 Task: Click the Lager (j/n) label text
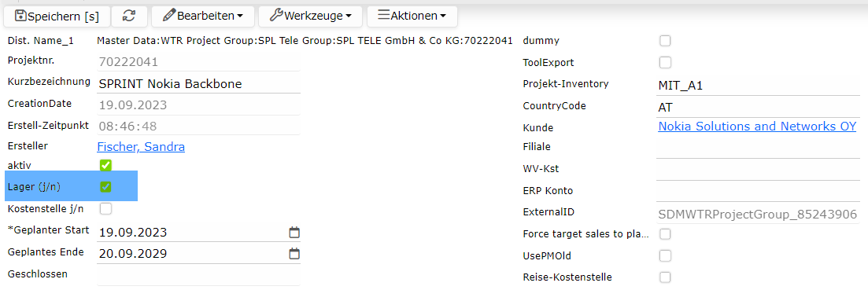(35, 187)
